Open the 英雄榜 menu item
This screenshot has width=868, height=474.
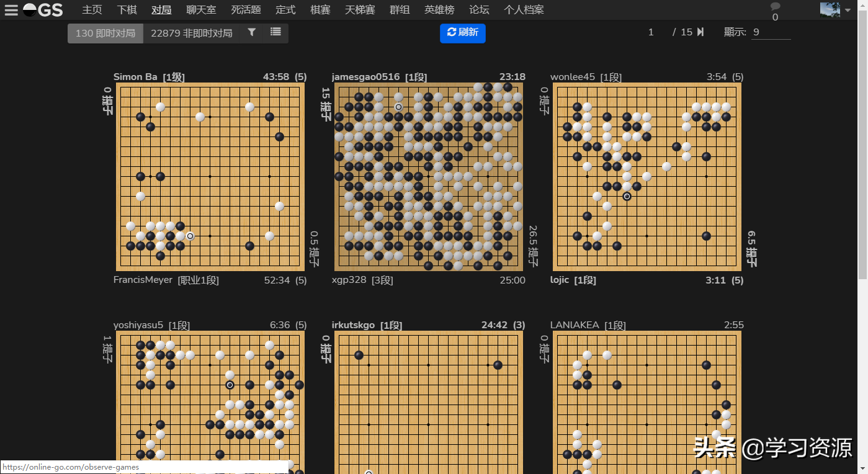(x=439, y=10)
